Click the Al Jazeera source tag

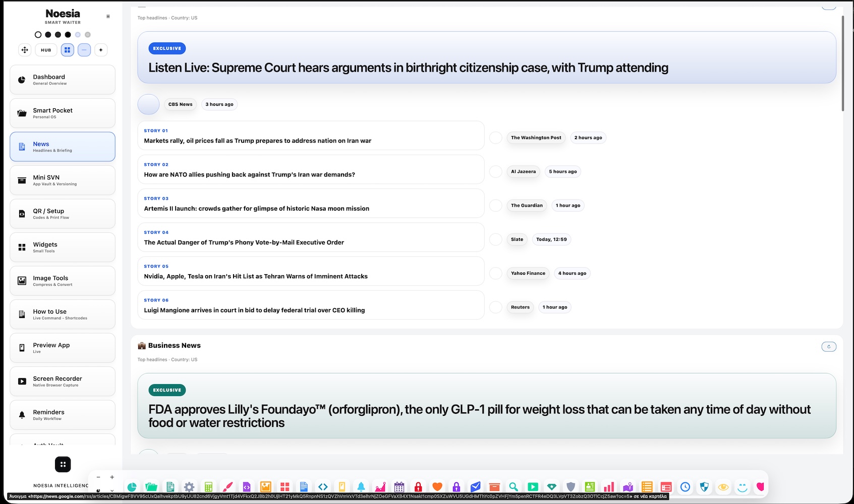pyautogui.click(x=523, y=172)
